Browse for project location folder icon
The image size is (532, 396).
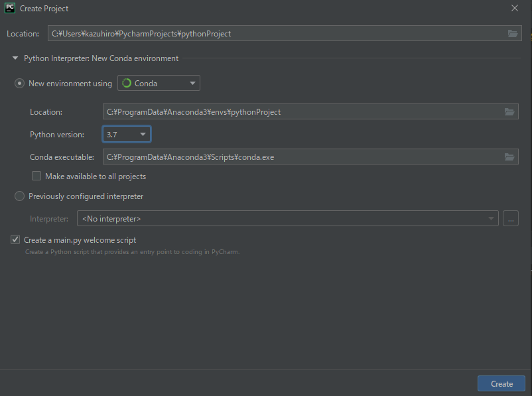[x=512, y=34]
